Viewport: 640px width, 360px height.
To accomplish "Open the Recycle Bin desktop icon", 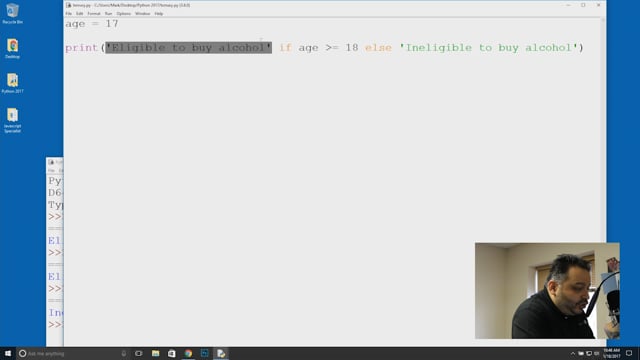I will pos(12,13).
